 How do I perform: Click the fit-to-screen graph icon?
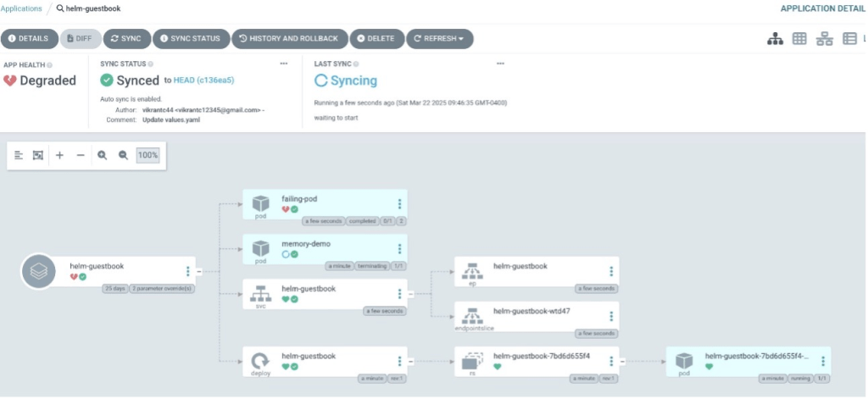[37, 156]
